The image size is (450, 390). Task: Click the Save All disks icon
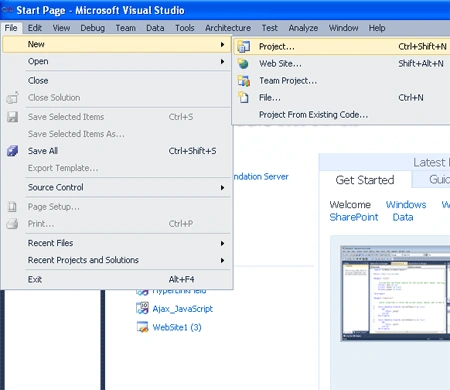point(12,151)
